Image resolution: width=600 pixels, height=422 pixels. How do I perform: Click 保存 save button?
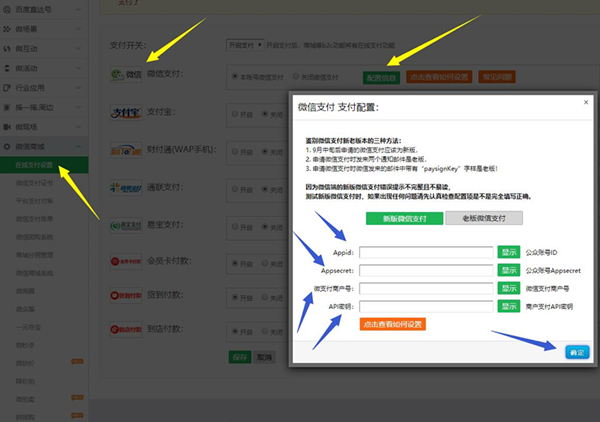point(240,357)
